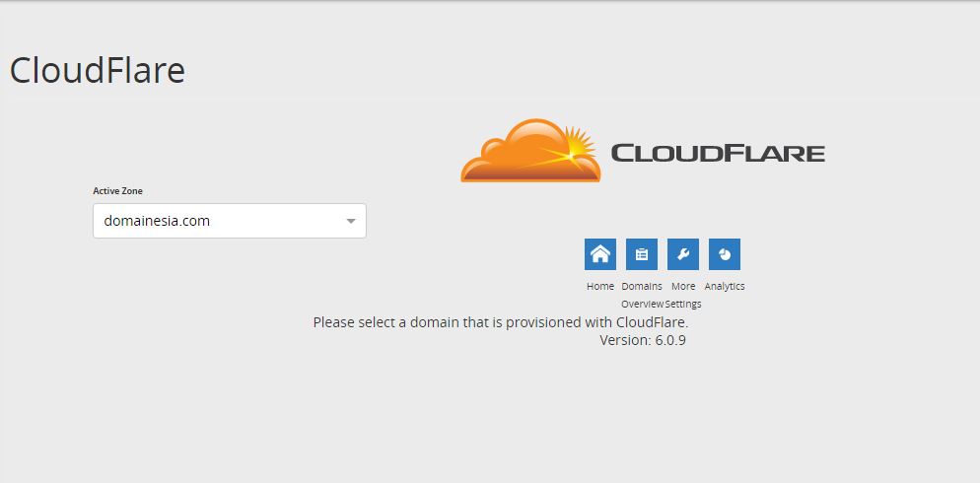Click the sunburst in the CloudFlare logo

(x=576, y=148)
